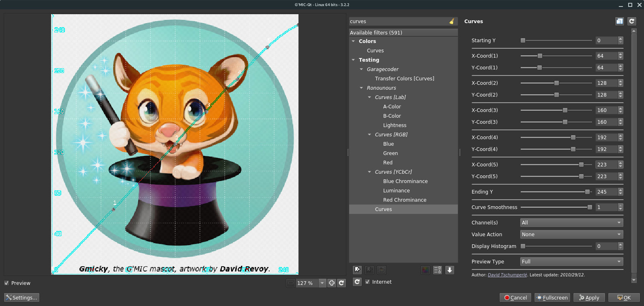Viewport: 644px width, 306px height.
Task: Click the copy-command icon next to Curves title
Action: click(x=619, y=21)
